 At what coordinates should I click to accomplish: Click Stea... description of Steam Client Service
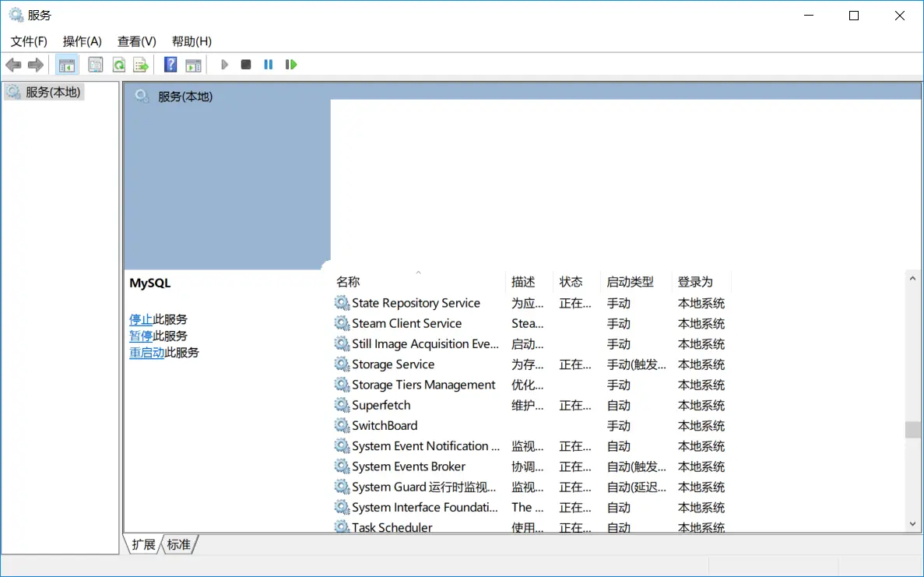pos(528,324)
